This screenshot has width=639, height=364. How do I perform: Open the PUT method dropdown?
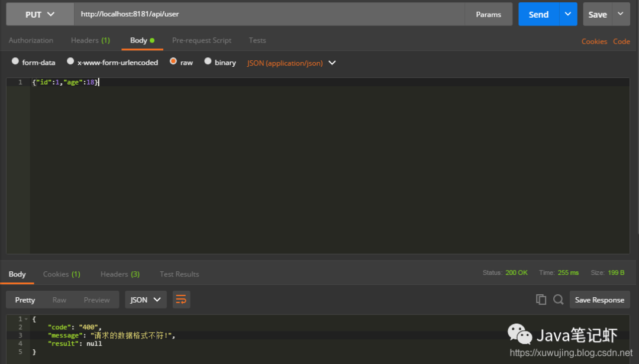(x=40, y=14)
